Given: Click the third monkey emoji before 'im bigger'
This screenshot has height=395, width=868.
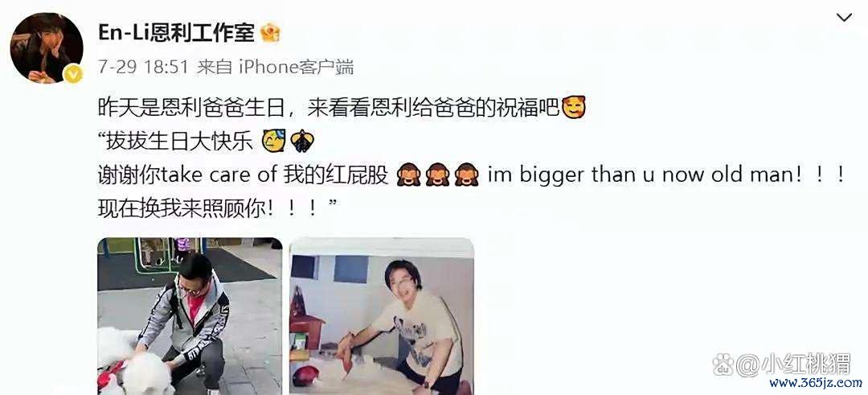Looking at the screenshot, I should coord(466,175).
